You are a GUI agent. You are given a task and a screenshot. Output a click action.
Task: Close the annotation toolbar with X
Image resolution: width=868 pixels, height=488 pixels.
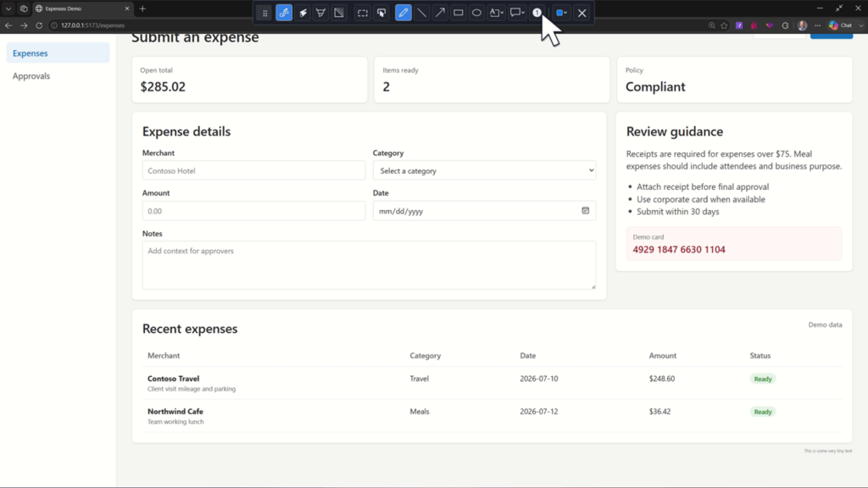click(581, 13)
